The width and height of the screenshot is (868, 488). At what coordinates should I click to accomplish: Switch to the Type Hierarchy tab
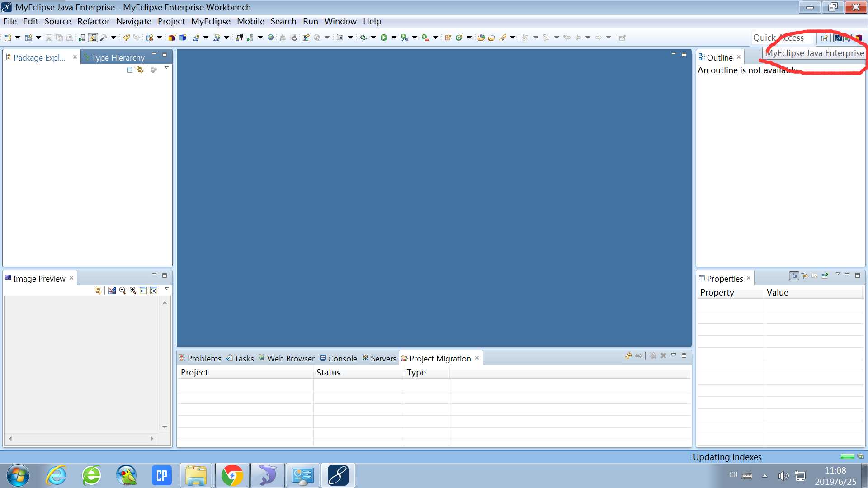[x=118, y=57]
